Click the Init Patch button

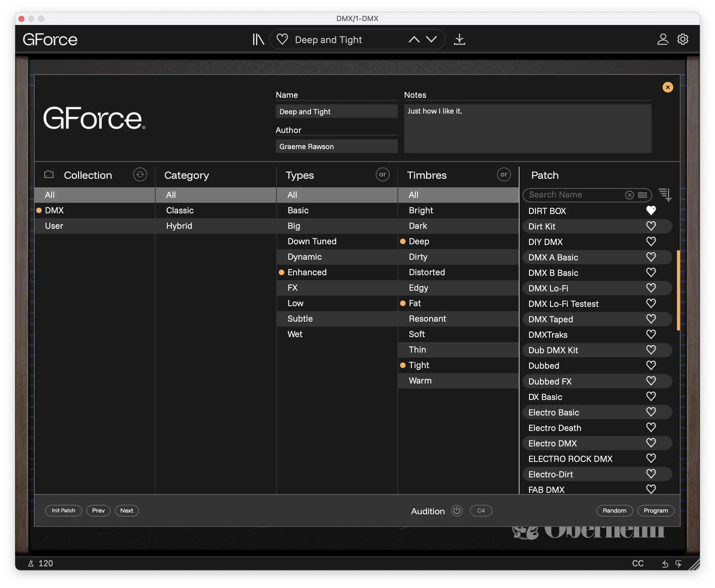(x=63, y=510)
